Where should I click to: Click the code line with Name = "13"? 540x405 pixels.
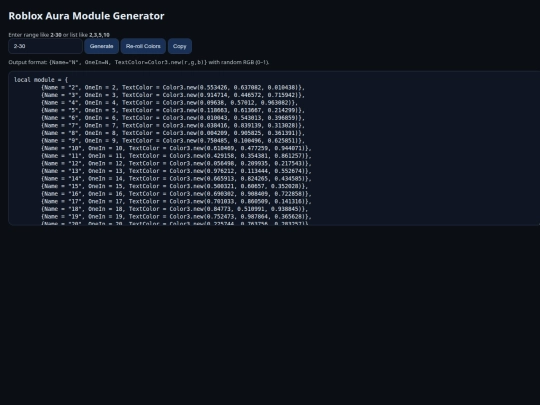pos(176,171)
